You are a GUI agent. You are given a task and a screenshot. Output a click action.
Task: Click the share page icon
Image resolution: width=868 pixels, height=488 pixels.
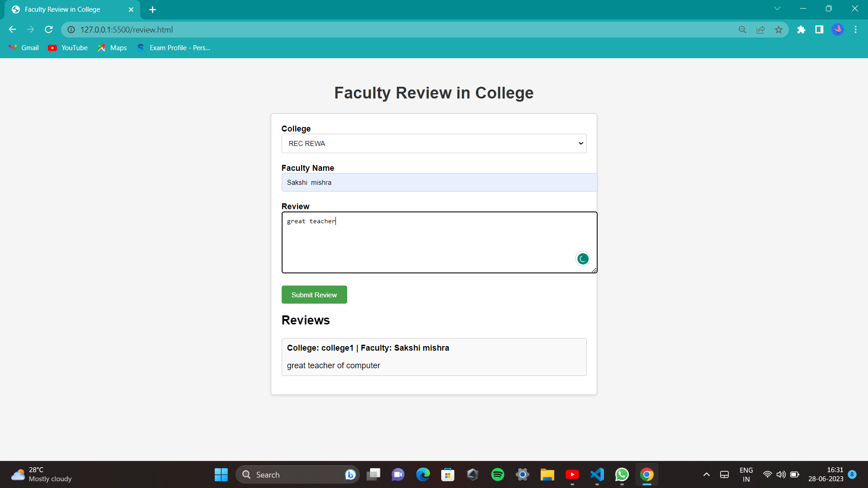coord(760,30)
